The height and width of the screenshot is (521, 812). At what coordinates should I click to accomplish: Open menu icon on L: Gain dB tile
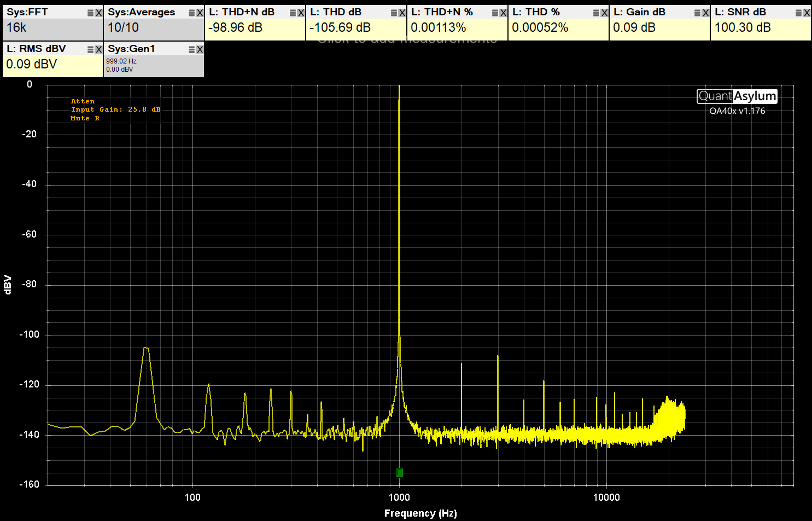tap(698, 13)
